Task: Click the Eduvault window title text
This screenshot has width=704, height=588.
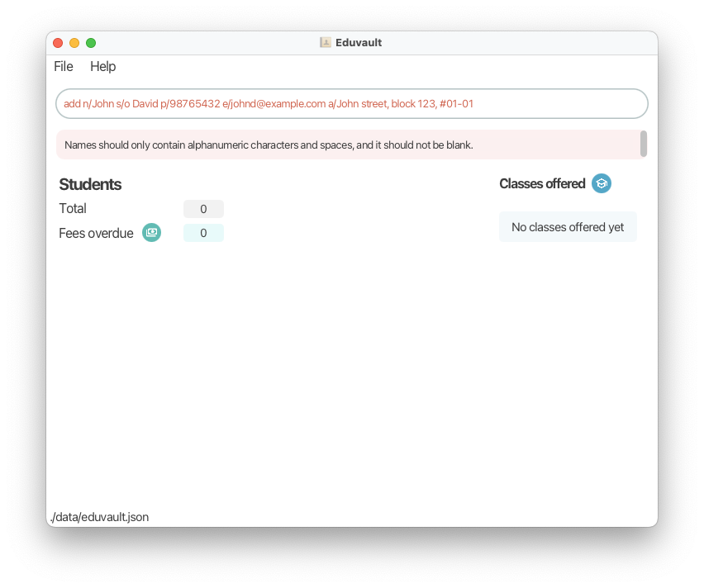Action: pyautogui.click(x=359, y=43)
